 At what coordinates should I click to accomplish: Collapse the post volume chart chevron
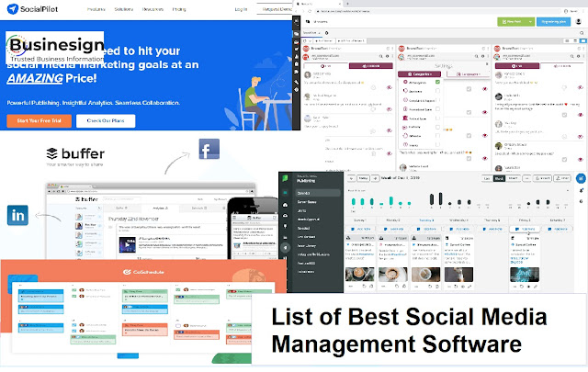tap(568, 190)
